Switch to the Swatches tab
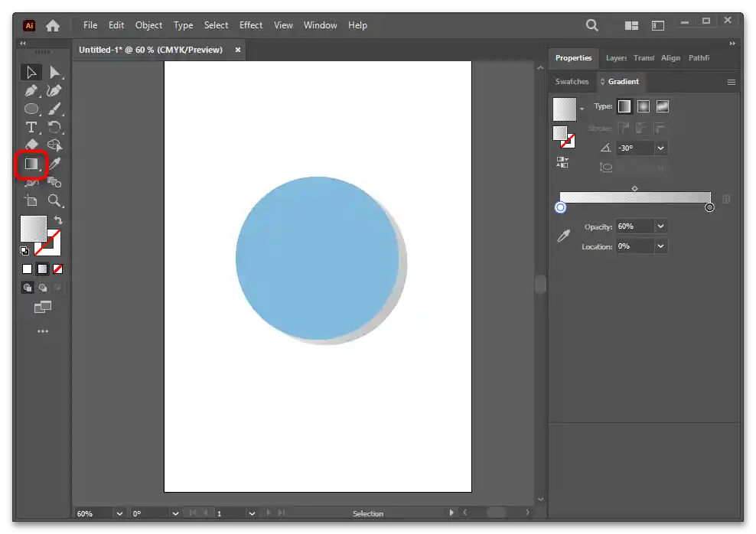The image size is (756, 534). (572, 81)
